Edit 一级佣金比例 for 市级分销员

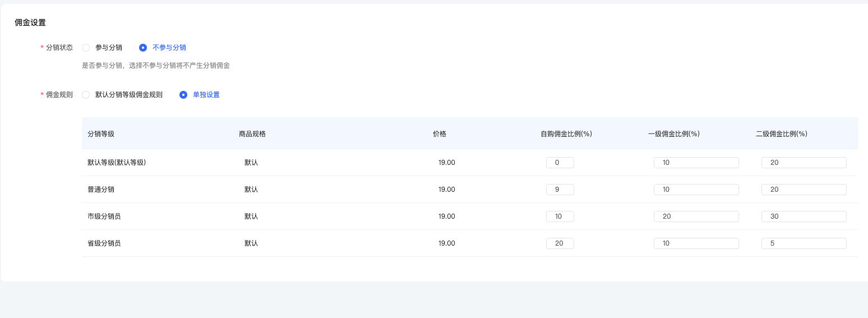[x=696, y=216]
